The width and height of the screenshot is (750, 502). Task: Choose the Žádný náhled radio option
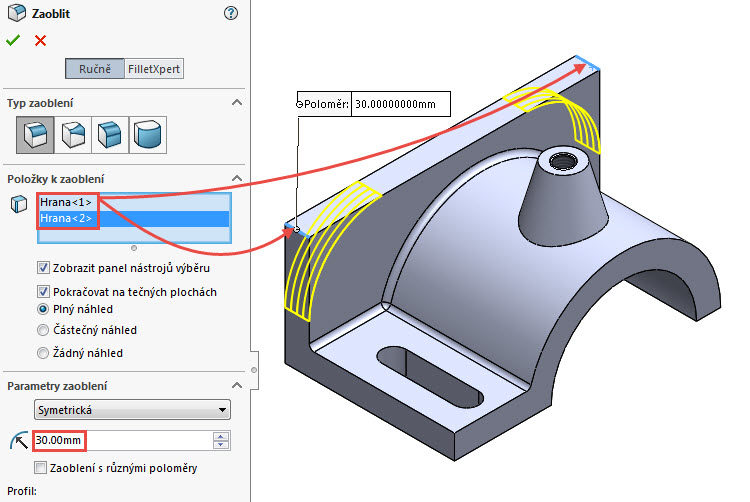tap(43, 353)
